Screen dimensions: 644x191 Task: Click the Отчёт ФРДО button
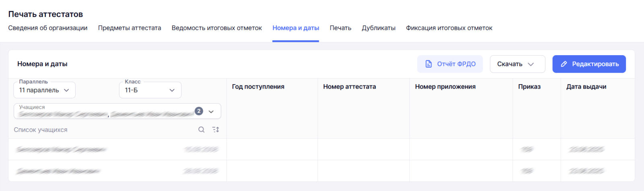450,64
